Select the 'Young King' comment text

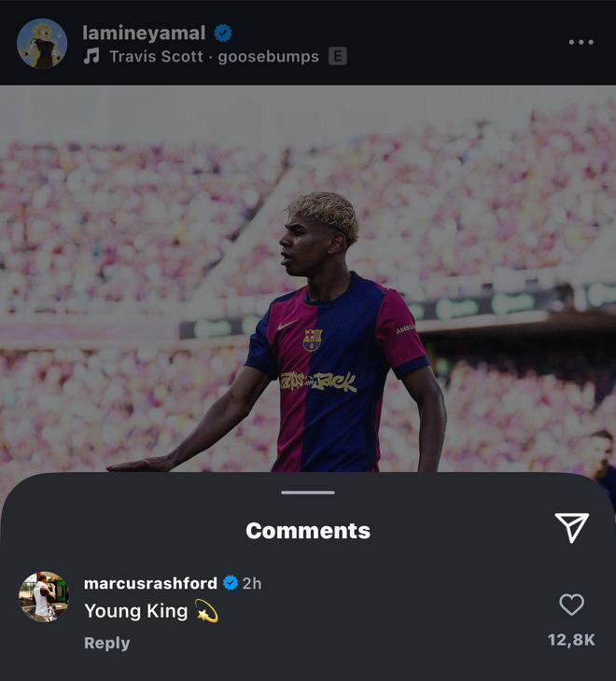point(135,611)
